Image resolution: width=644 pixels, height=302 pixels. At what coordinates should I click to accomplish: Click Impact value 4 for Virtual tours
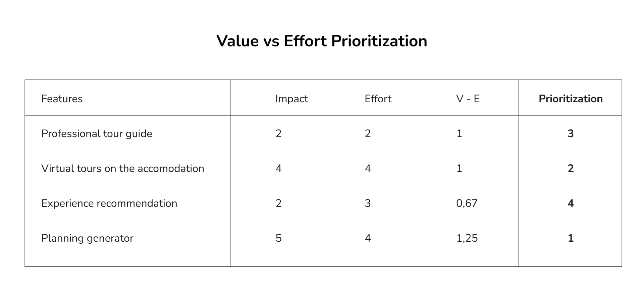point(278,169)
